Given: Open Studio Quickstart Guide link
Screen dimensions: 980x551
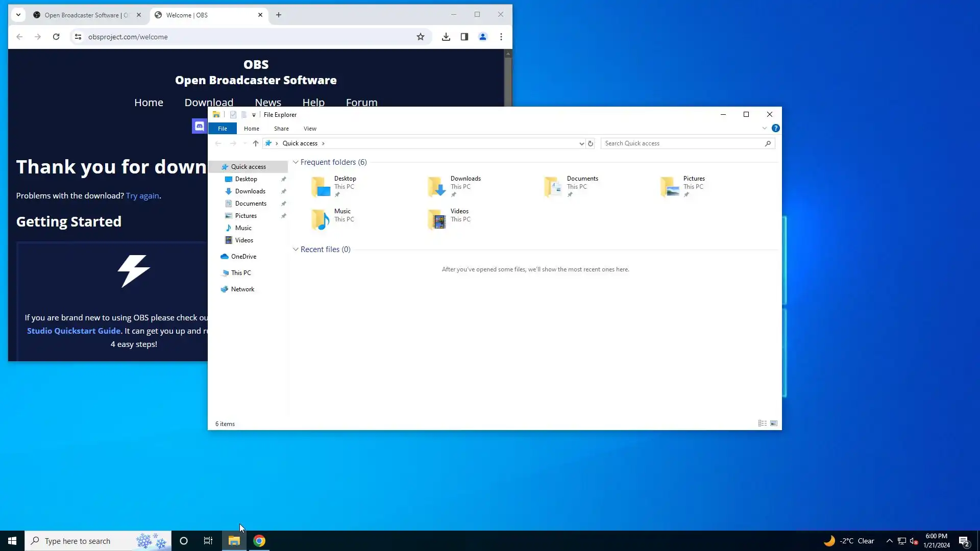Looking at the screenshot, I should pyautogui.click(x=74, y=331).
